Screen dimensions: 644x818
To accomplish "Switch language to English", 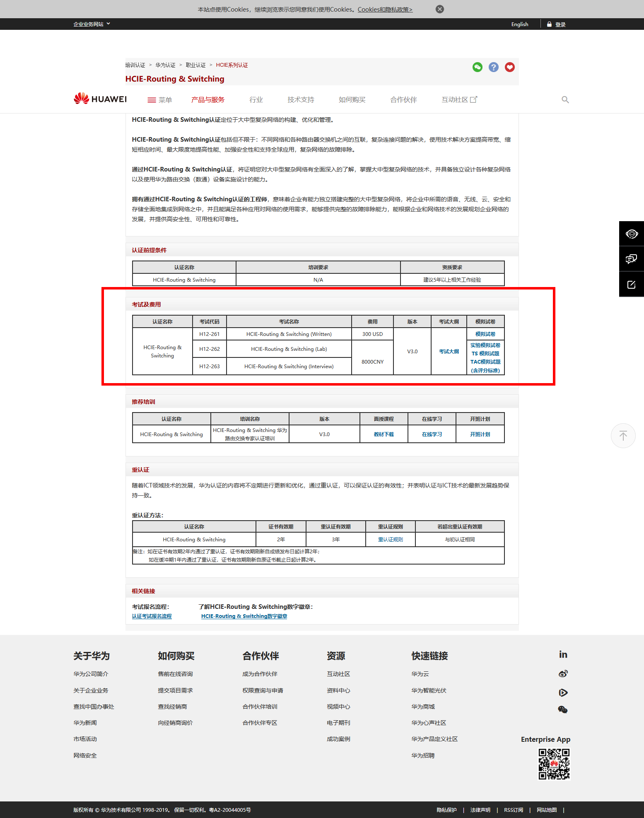I will click(520, 24).
